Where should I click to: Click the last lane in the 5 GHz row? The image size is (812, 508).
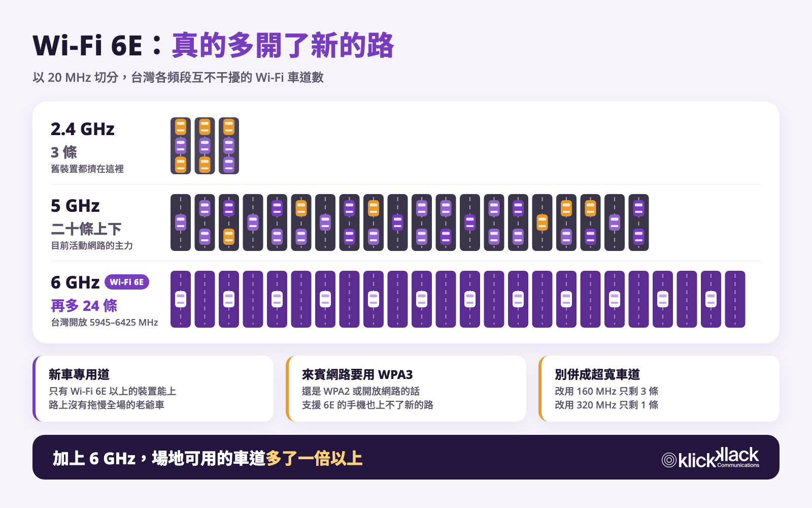[x=638, y=223]
